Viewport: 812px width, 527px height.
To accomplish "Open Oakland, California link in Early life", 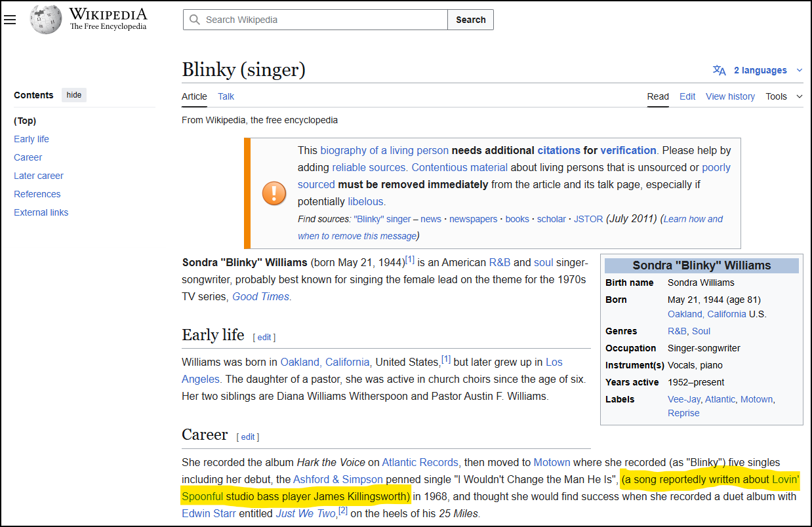I will (325, 362).
